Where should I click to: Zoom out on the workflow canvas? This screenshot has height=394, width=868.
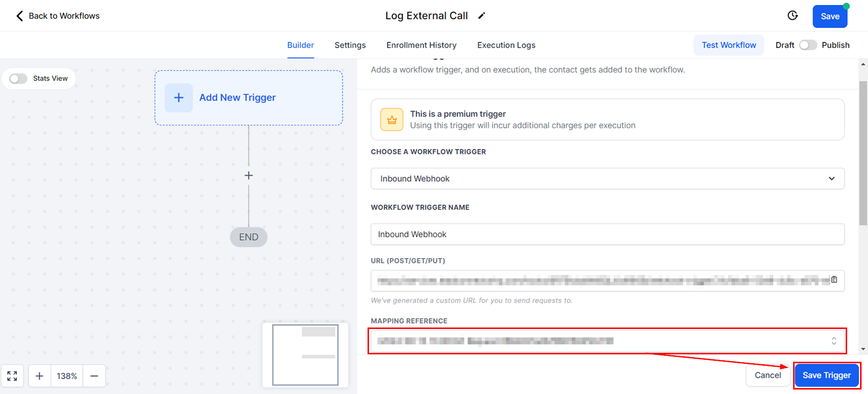point(94,376)
